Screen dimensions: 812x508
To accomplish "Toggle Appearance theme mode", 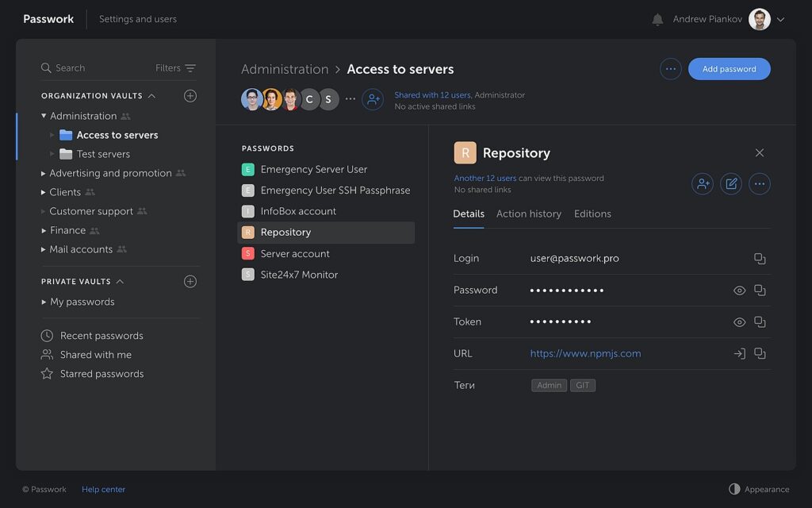I will point(759,489).
